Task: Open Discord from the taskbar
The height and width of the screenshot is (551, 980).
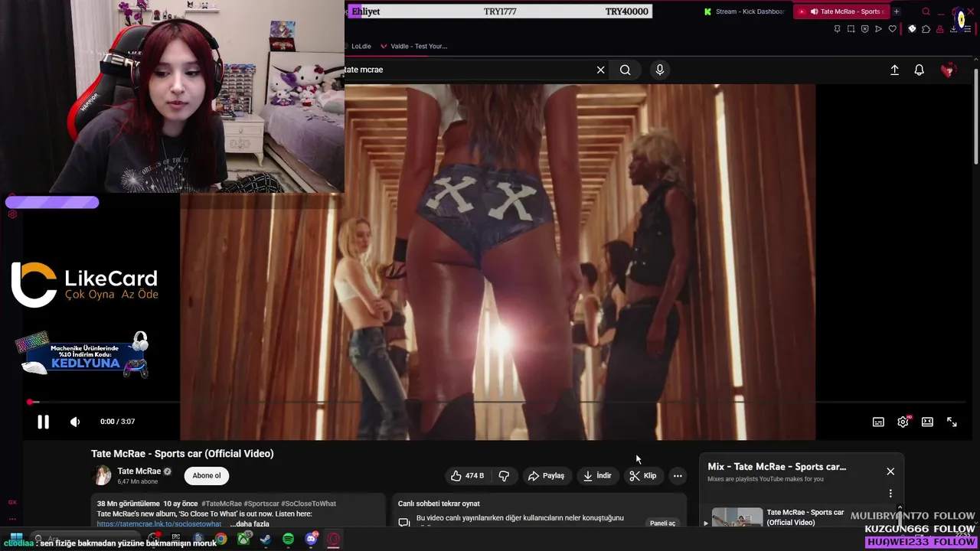Action: (x=311, y=539)
